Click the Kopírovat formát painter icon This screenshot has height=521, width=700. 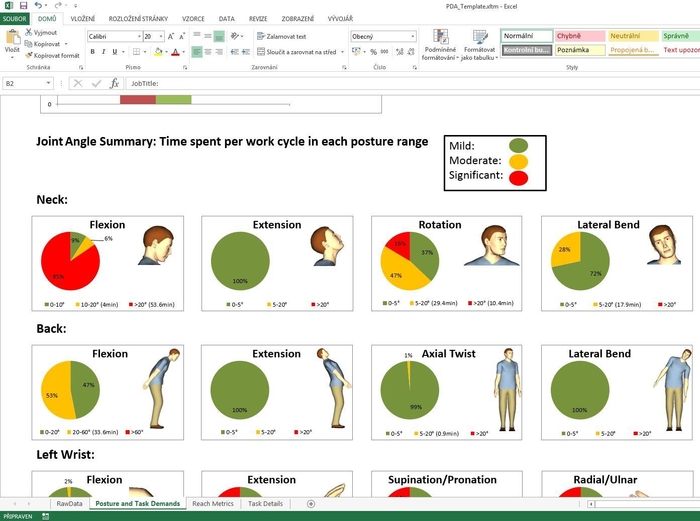29,55
